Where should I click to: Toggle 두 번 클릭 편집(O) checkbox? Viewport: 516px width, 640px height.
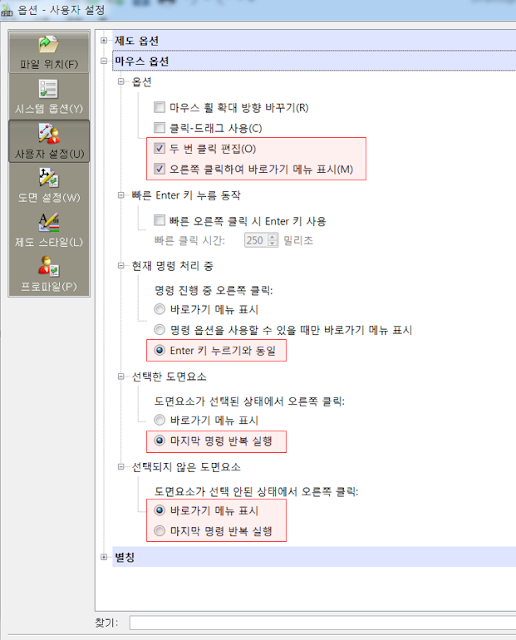(x=159, y=148)
